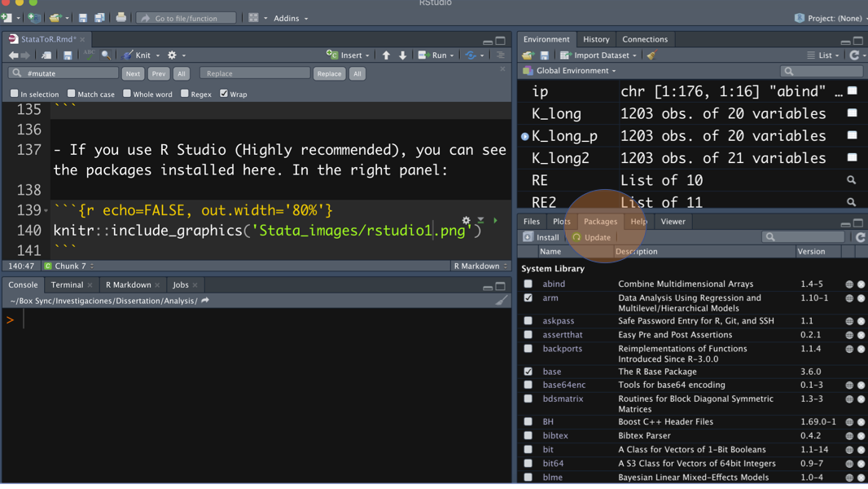868x489 pixels.
Task: Click the Install packages button
Action: point(541,238)
